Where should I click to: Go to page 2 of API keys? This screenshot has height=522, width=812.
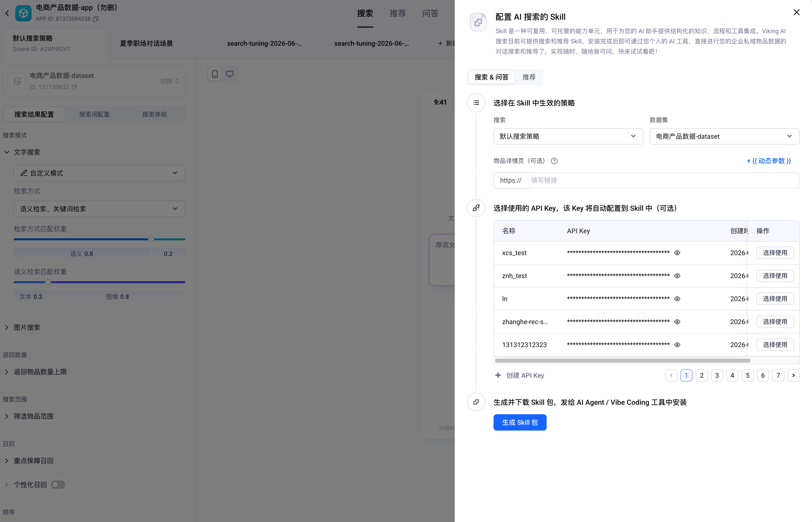(x=702, y=375)
